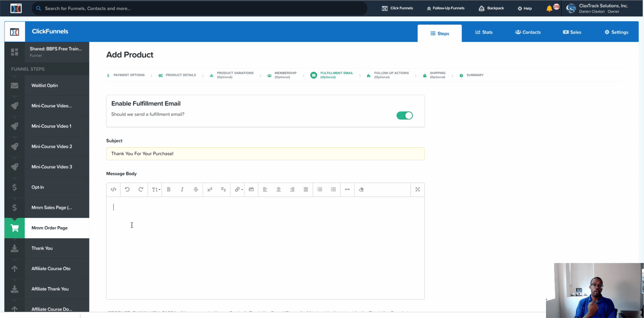Open the Backpack menu
The image size is (644, 318).
[491, 8]
